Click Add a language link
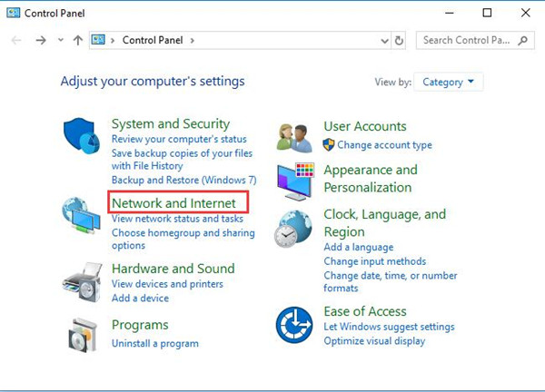Screen dimensions: 545x392 359,247
